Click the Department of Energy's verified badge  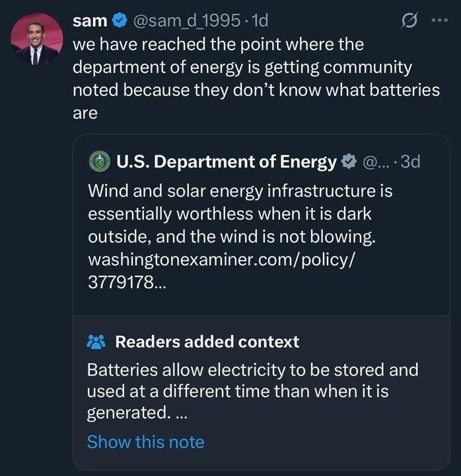click(x=349, y=161)
